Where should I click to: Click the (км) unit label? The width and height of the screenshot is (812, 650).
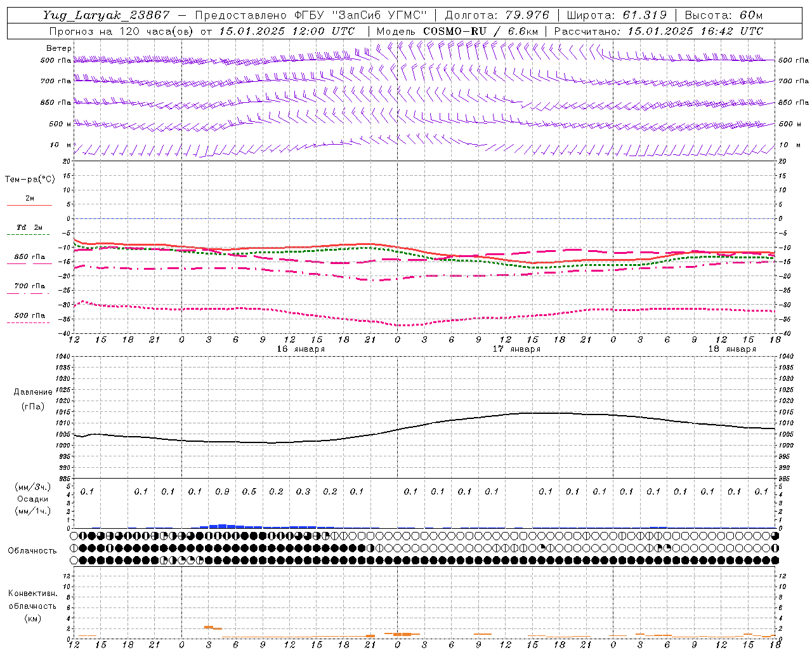[x=32, y=618]
